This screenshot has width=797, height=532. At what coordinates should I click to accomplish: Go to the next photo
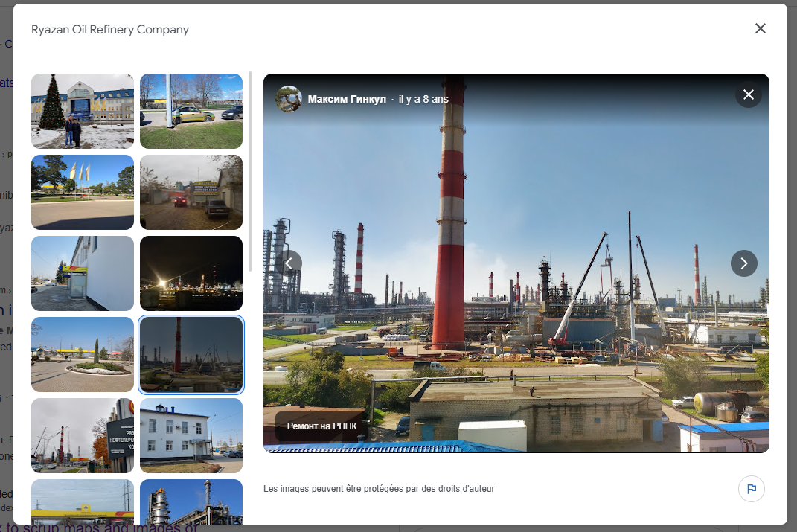pos(743,263)
